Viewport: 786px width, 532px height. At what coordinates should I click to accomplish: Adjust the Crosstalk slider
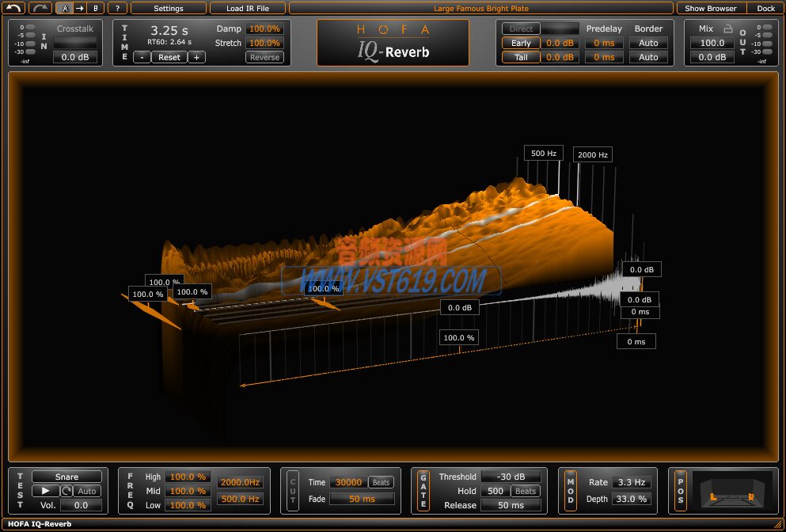75,43
